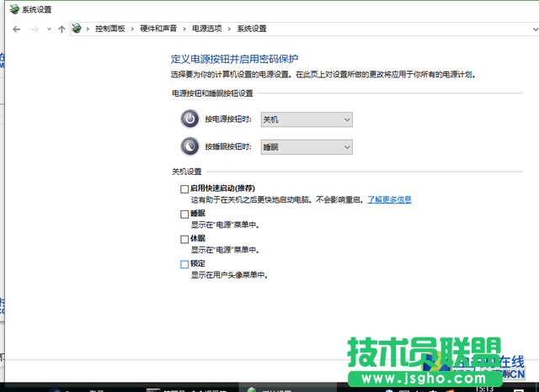Navigate to 电源选项 breadcrumb
The width and height of the screenshot is (539, 392).
click(207, 29)
